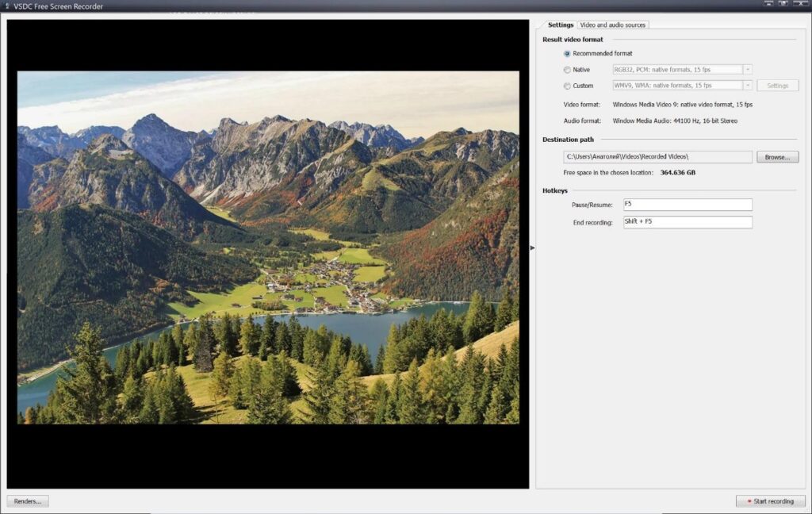Click the panel collapse arrow beside the preview
Viewport: 812px width, 514px height.
(x=532, y=248)
